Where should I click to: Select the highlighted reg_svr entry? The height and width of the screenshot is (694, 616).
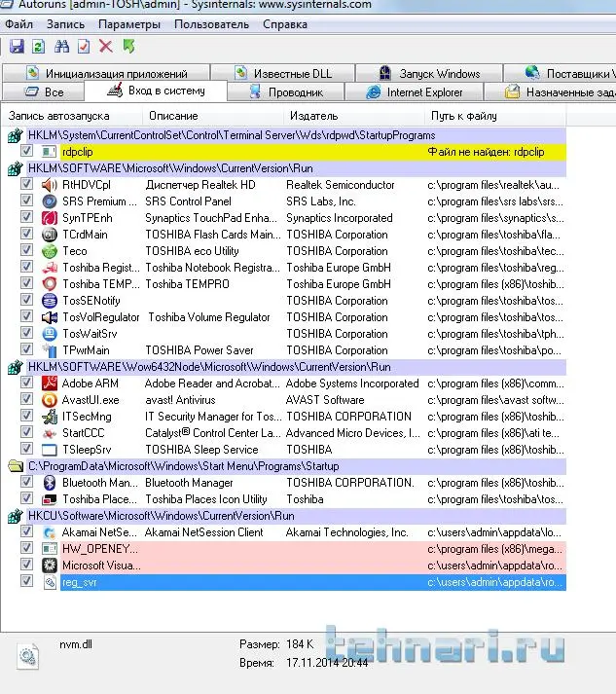click(x=313, y=582)
